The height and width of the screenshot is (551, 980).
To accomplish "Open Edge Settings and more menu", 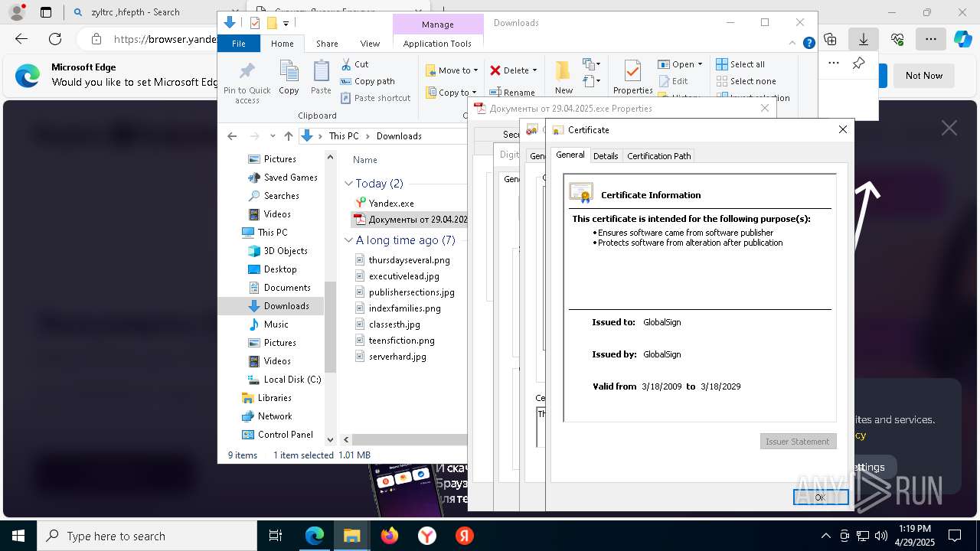I will click(x=930, y=39).
